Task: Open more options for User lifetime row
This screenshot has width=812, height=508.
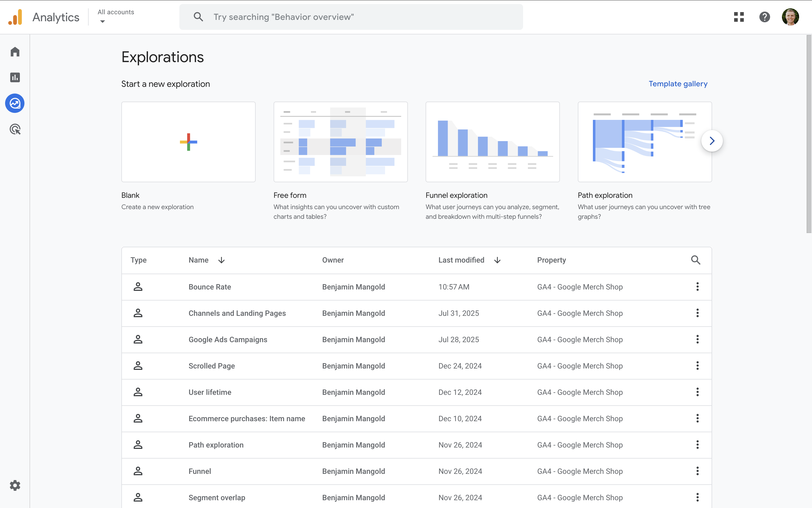Action: 697,392
